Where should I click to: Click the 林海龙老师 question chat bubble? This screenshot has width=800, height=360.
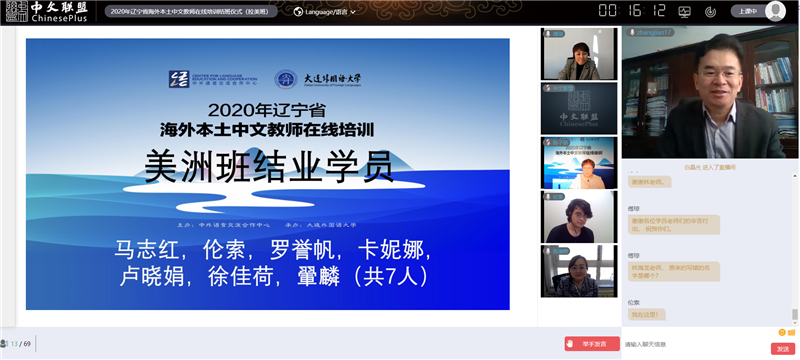pos(673,271)
